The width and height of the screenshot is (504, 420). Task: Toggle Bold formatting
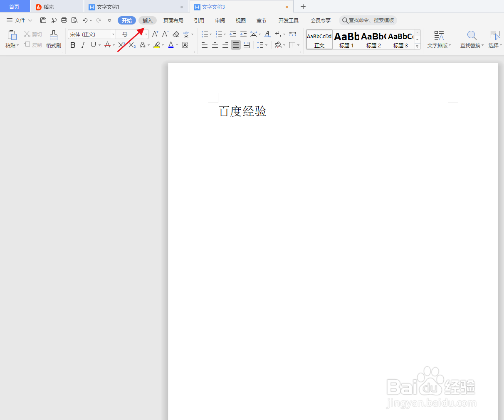point(73,45)
